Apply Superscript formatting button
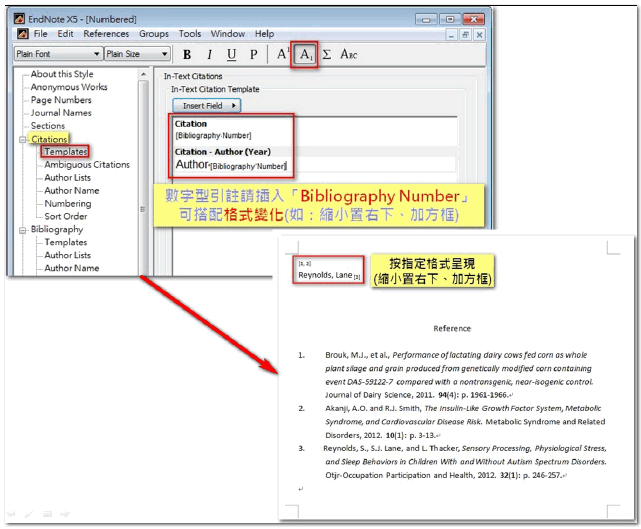Viewport: 641px width, 529px height. 282,54
